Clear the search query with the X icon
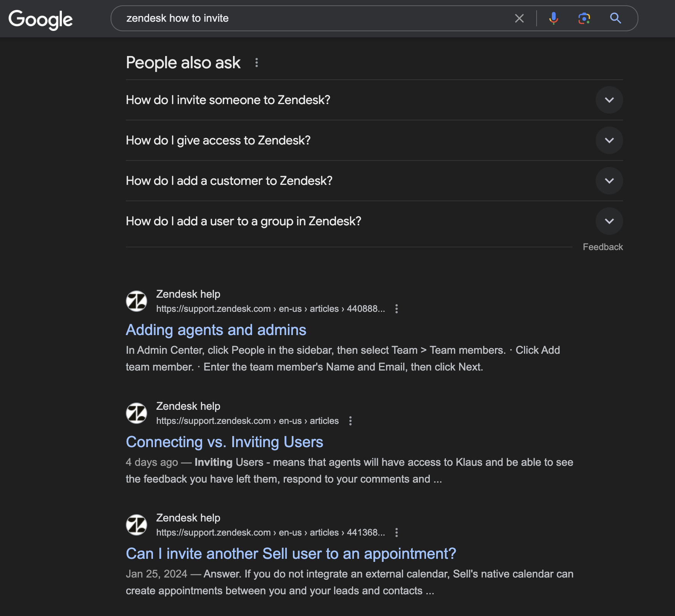The width and height of the screenshot is (675, 616). pyautogui.click(x=519, y=18)
